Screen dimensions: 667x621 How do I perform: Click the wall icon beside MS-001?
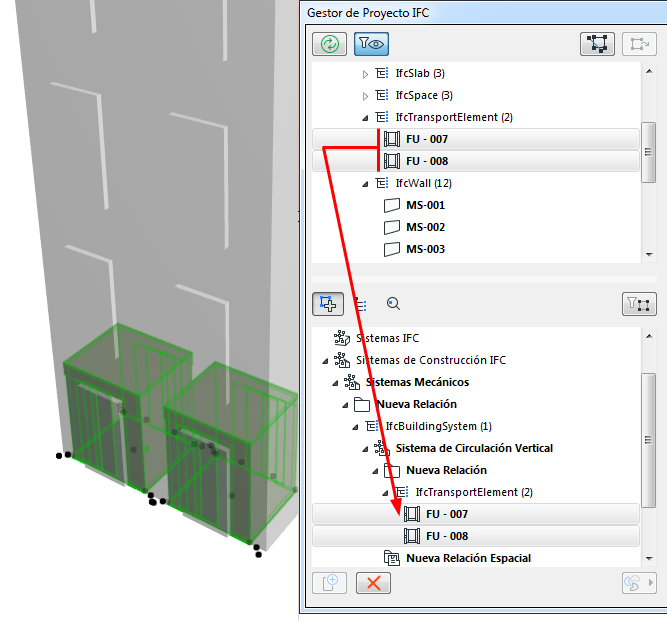[392, 205]
